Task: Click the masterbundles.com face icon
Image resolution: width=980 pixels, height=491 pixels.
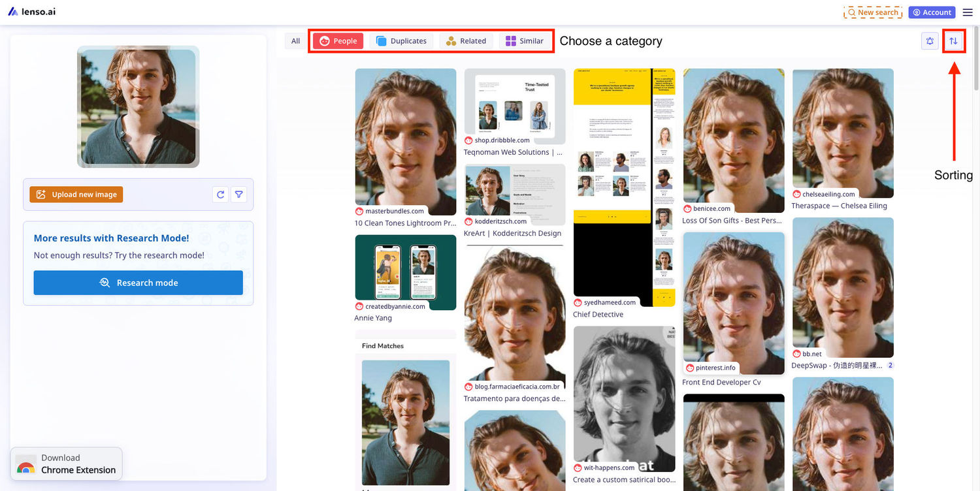Action: [359, 212]
